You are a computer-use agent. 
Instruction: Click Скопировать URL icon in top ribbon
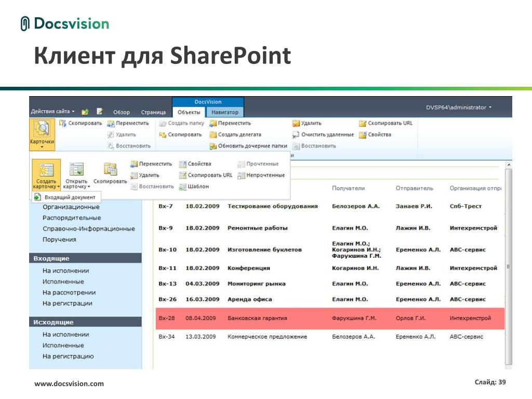tap(363, 123)
